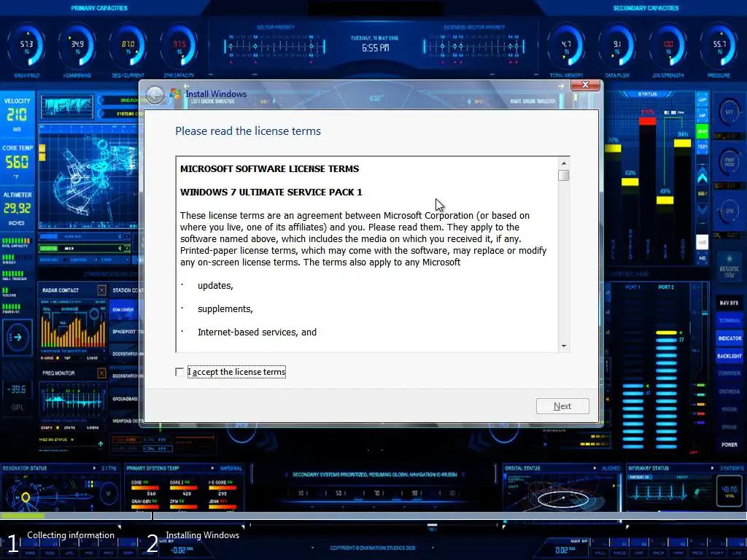
Task: Click 'Internet-based services, and' bullet item
Action: click(258, 332)
